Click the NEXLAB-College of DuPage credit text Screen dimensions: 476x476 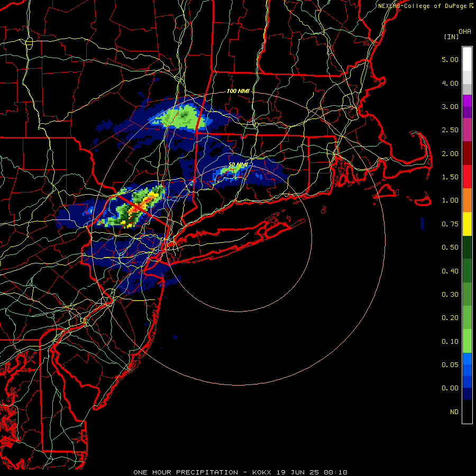(x=425, y=6)
